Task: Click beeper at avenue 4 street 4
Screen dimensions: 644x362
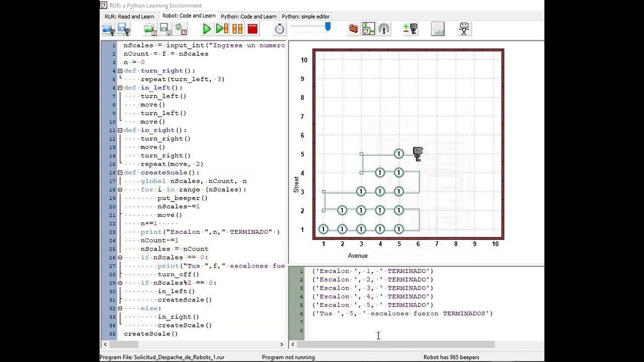Action: [380, 172]
